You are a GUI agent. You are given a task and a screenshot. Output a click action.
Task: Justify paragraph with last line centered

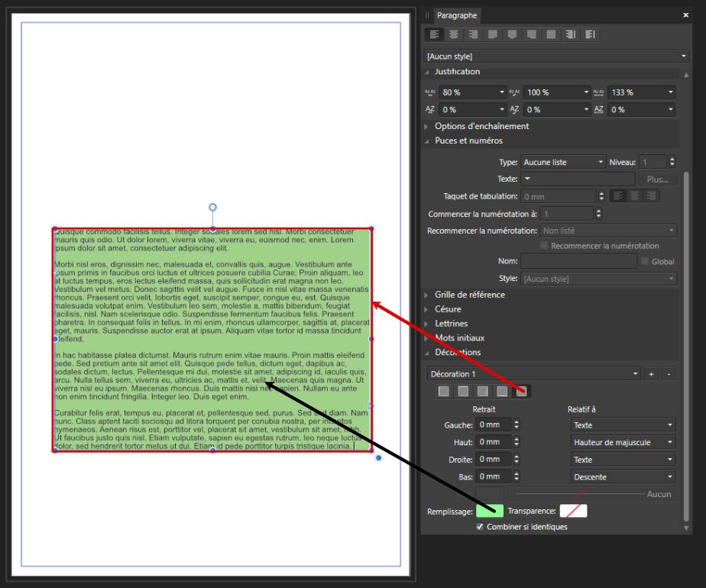512,34
